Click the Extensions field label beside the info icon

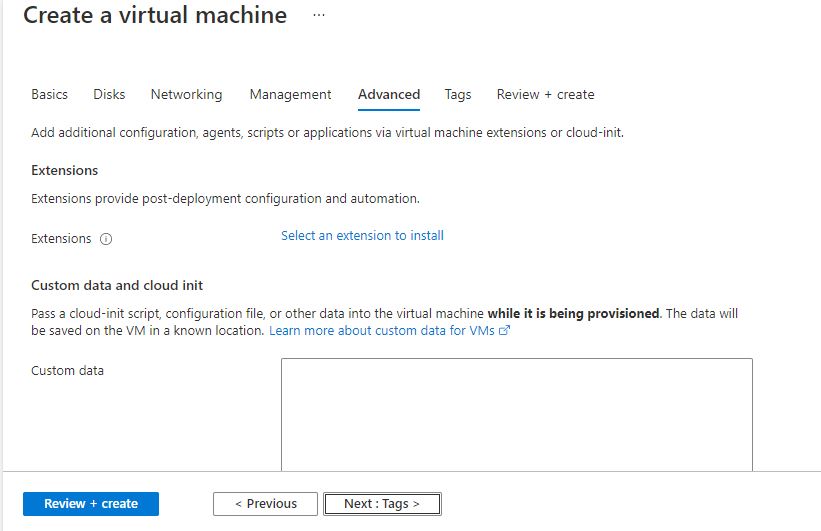click(x=61, y=239)
